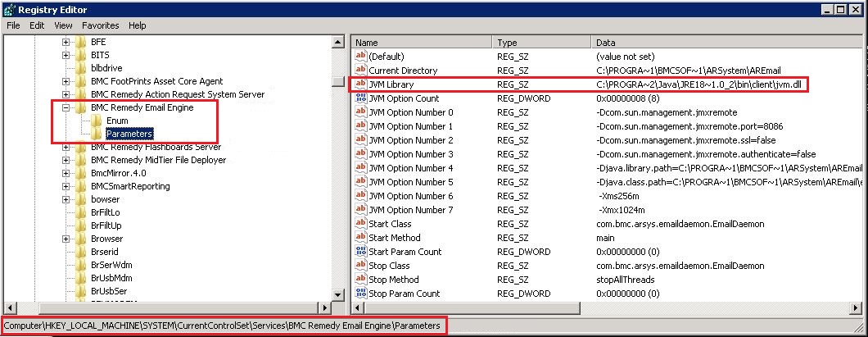Viewport: 868px width, 337px height.
Task: Open the File menu
Action: pyautogui.click(x=13, y=25)
